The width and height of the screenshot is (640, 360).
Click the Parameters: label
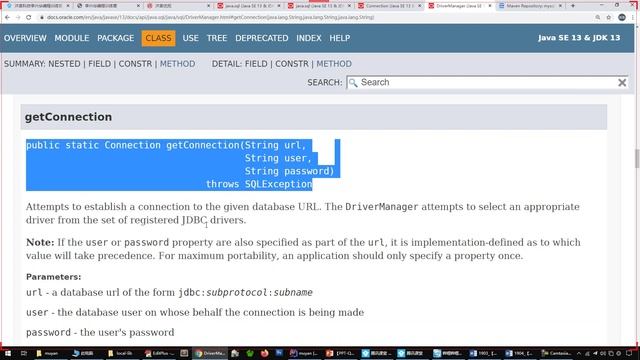53,277
